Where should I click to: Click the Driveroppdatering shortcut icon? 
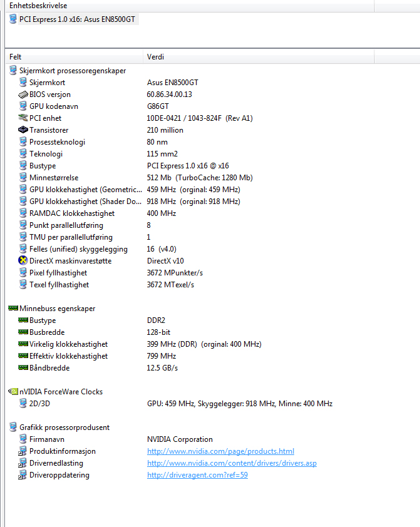coord(23,474)
